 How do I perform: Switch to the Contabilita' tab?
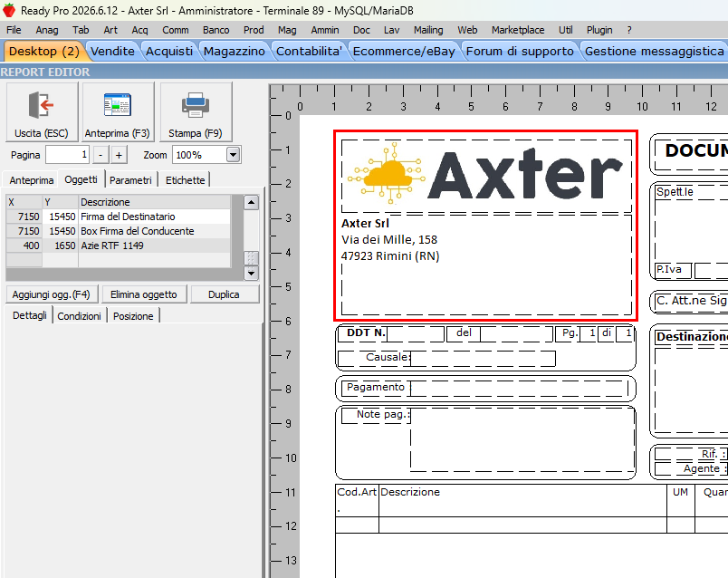click(x=309, y=51)
